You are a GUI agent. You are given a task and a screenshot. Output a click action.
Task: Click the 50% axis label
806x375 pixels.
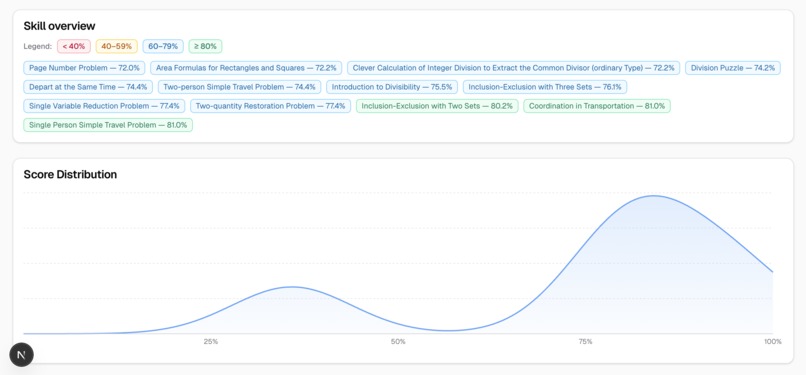(x=398, y=341)
